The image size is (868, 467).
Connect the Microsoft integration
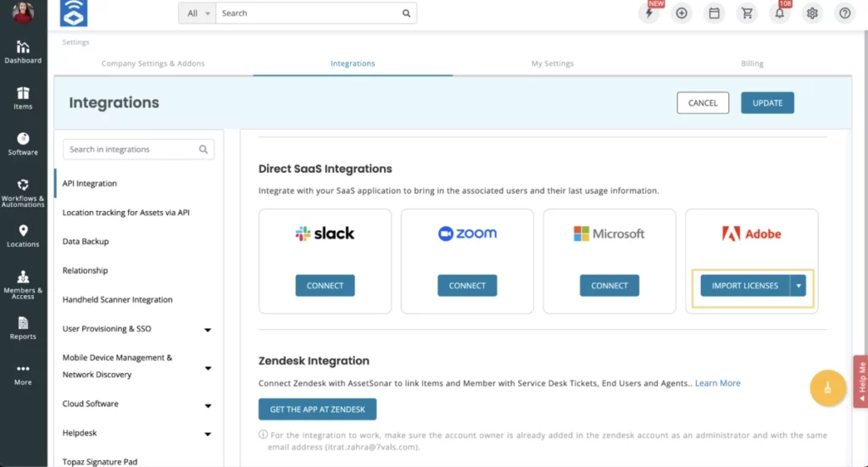609,286
